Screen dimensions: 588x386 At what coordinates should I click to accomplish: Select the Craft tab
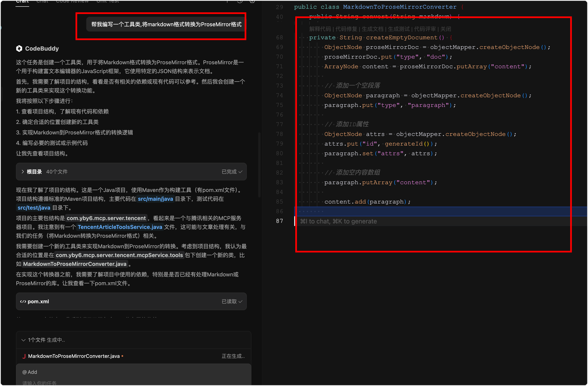tap(22, 1)
